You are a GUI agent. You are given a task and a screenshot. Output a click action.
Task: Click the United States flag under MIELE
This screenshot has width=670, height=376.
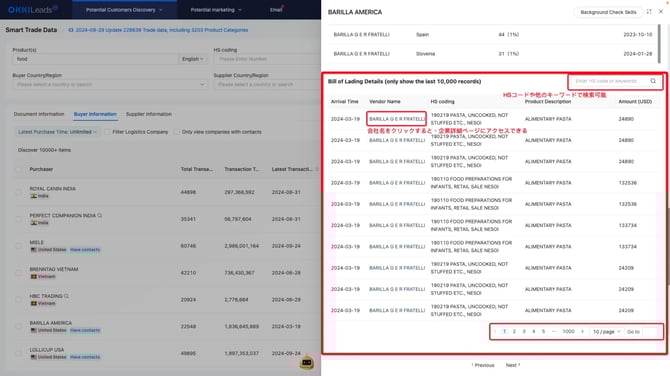point(33,250)
